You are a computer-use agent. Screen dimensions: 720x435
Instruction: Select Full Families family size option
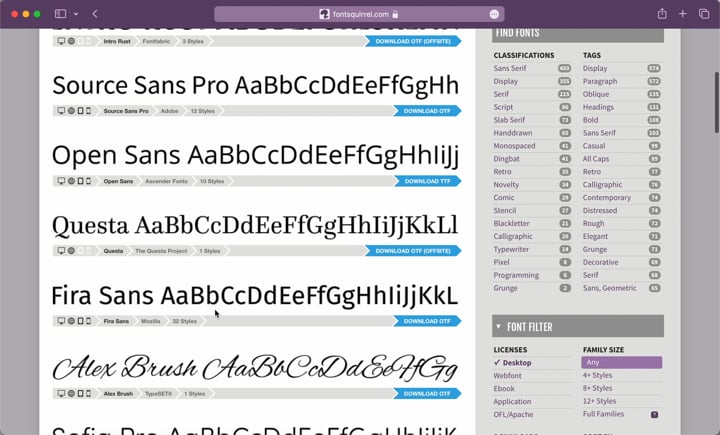[603, 414]
